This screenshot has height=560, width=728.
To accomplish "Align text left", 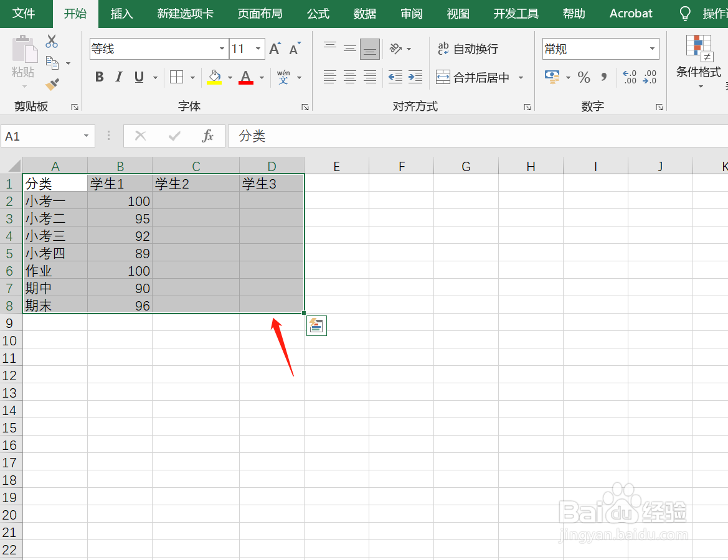I will [330, 77].
